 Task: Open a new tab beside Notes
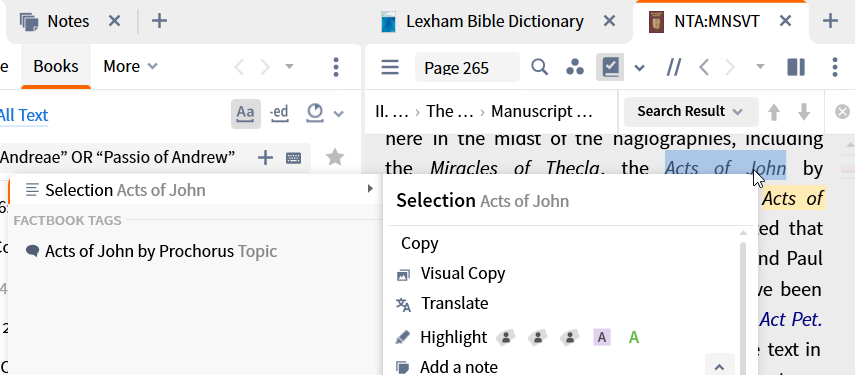[x=159, y=21]
